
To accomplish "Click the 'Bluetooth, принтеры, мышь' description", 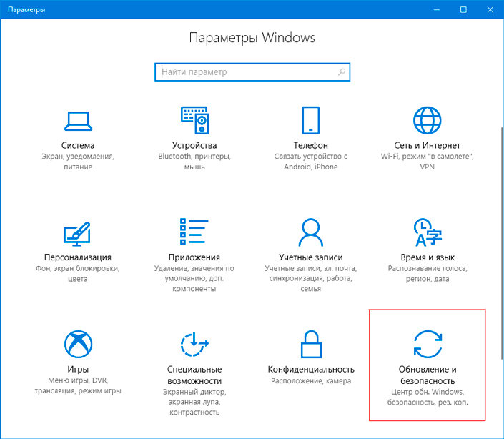I will pyautogui.click(x=194, y=162).
